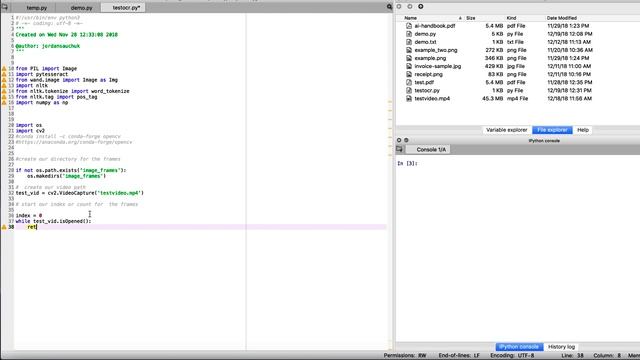Viewport: 640px width, 360px height.
Task: Select testocr.py in the file list
Action: [x=427, y=91]
